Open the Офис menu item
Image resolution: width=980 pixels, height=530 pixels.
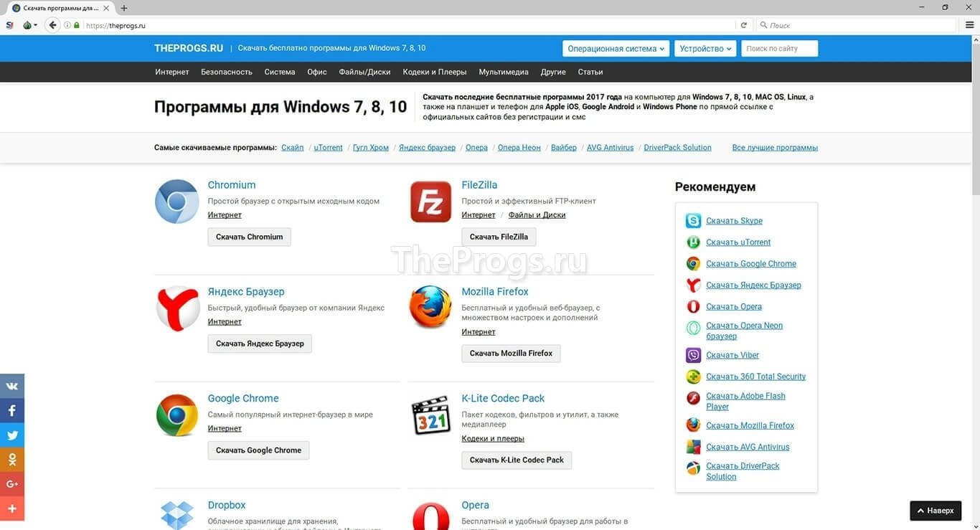pos(317,72)
